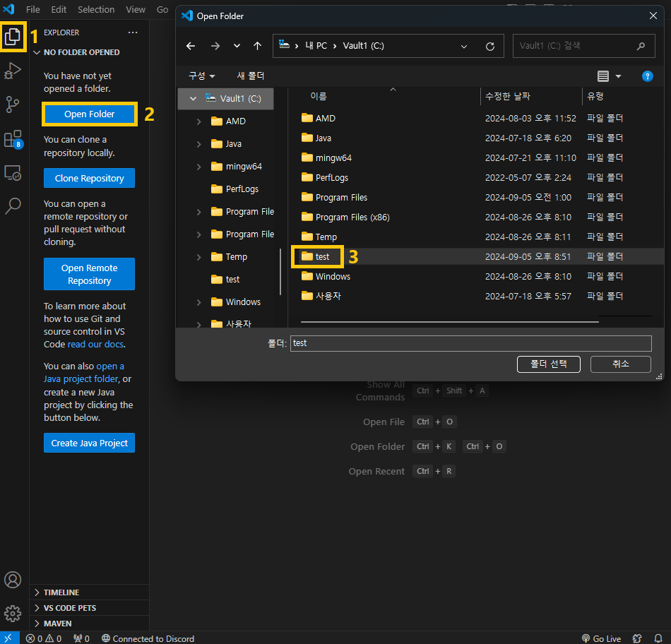The width and height of the screenshot is (671, 644).
Task: Open the Manage gear icon
Action: coord(13,613)
